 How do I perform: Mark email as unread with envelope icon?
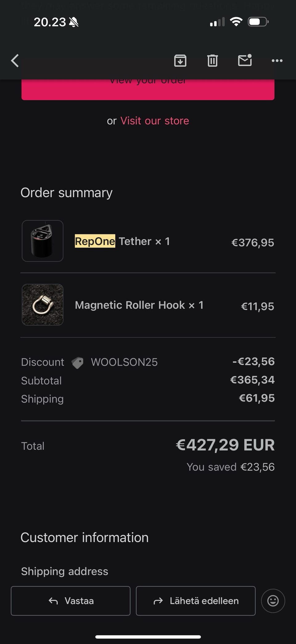click(245, 61)
